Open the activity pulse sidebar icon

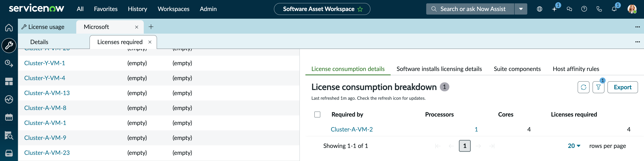[x=9, y=99]
